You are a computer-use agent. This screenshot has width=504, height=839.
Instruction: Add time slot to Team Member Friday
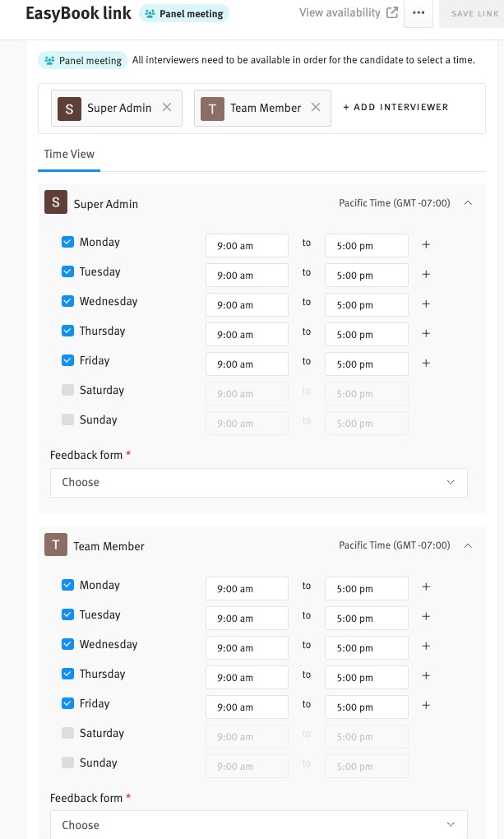(426, 705)
